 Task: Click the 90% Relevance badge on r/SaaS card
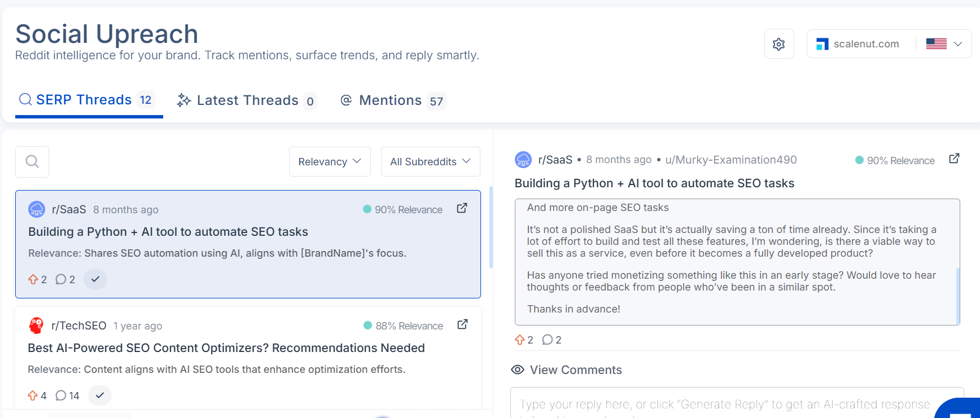pos(403,209)
